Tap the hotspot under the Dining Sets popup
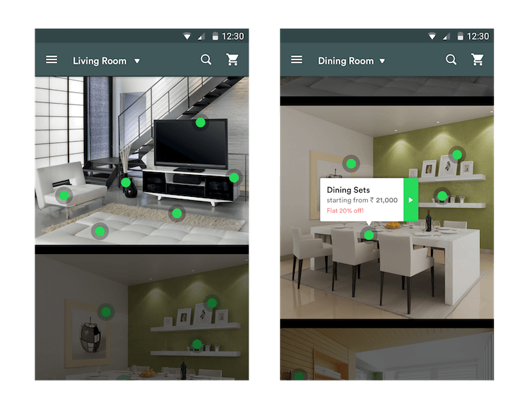 click(x=368, y=235)
